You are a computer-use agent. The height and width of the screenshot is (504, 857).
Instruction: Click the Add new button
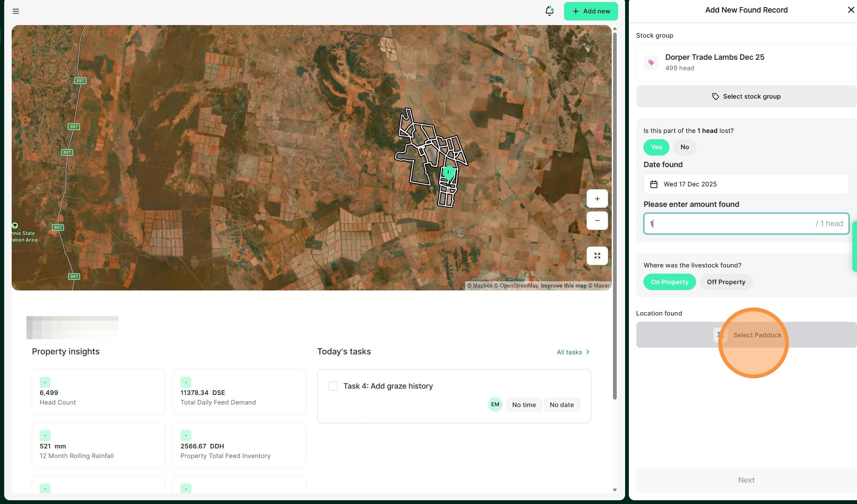click(591, 11)
